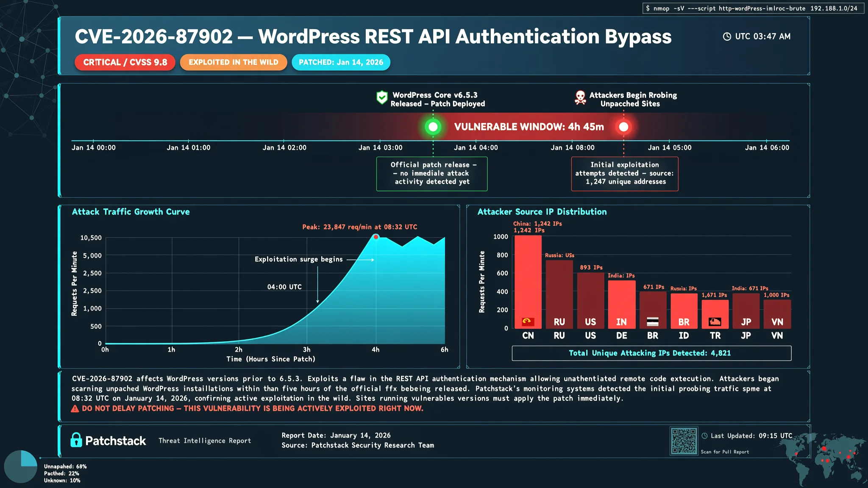Click 'Pacthed: 22%' legend entry

click(x=61, y=474)
